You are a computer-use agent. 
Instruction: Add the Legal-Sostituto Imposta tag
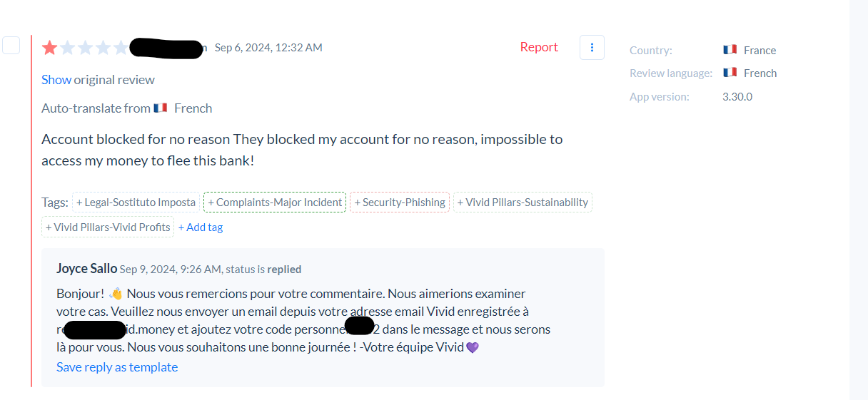(x=136, y=202)
